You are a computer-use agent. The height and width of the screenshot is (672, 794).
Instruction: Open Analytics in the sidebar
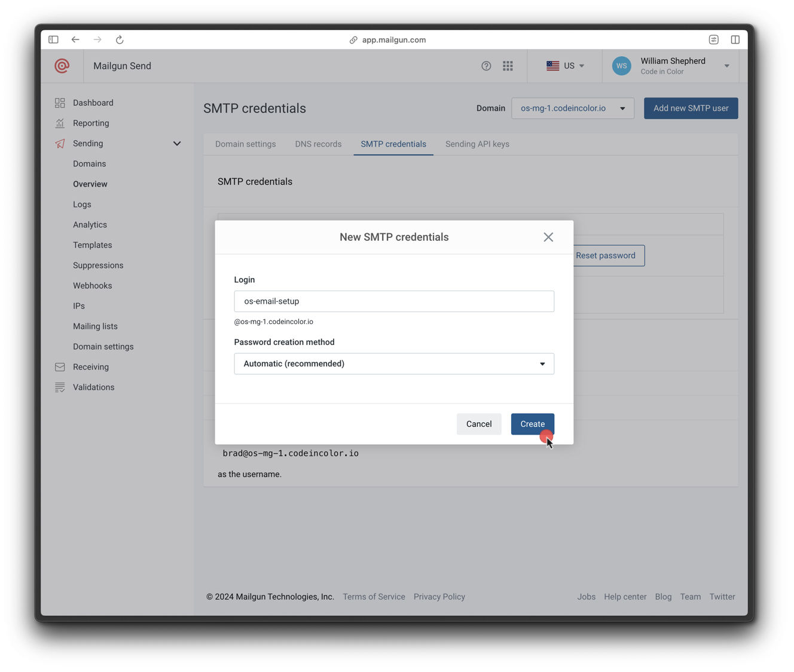click(x=90, y=225)
